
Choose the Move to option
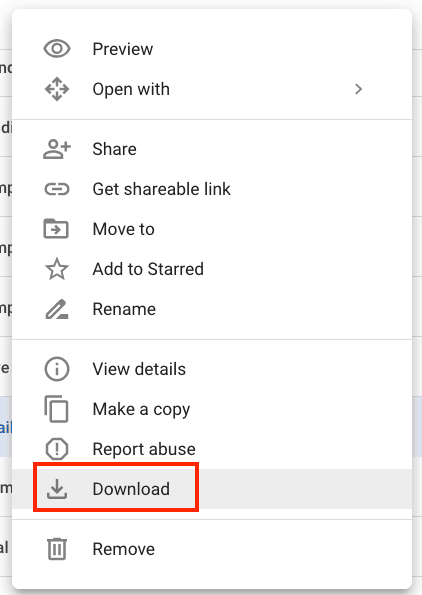coord(212,229)
